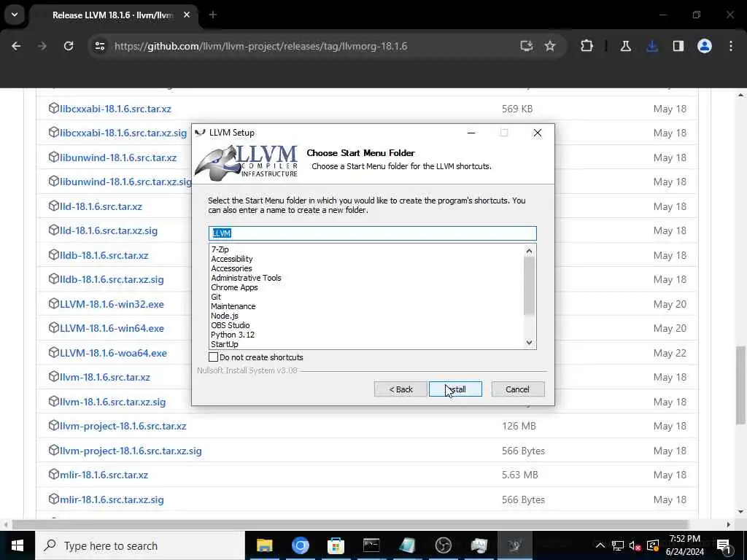Screen dimensions: 747x560
Task: Bookmark this page with the star icon
Action: (550, 46)
